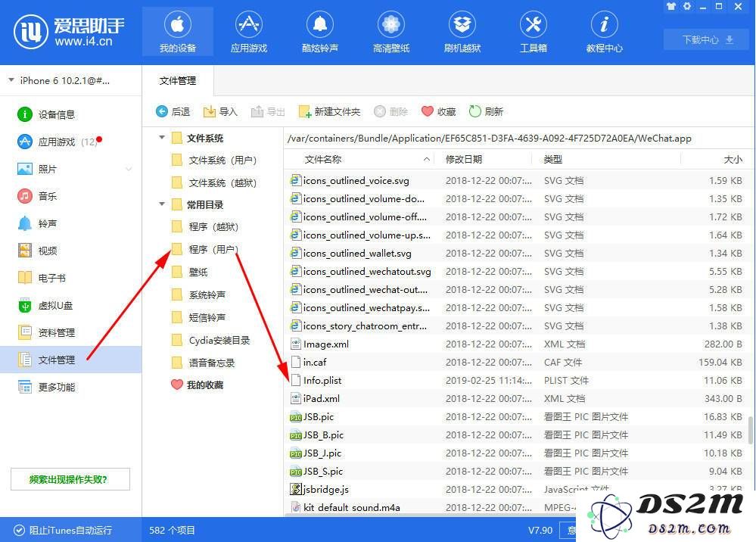Expand the 照片 chevron in sidebar
This screenshot has width=756, height=542.
[129, 170]
